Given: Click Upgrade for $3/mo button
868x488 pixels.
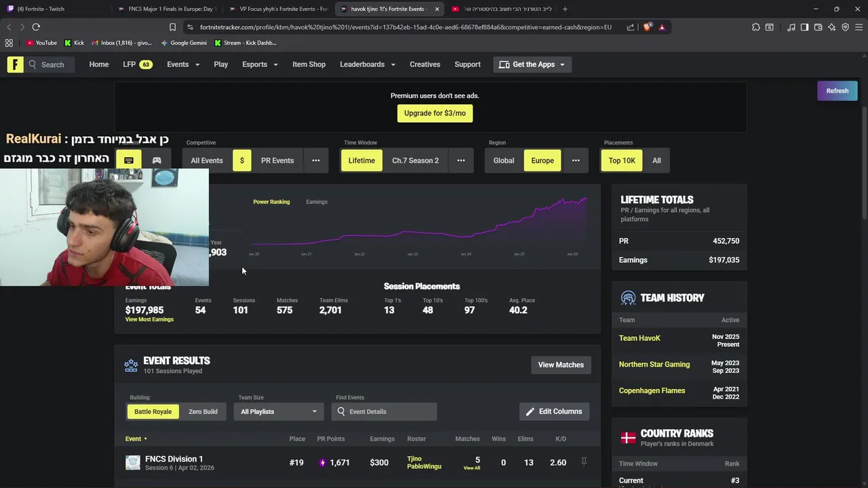Looking at the screenshot, I should (x=435, y=113).
